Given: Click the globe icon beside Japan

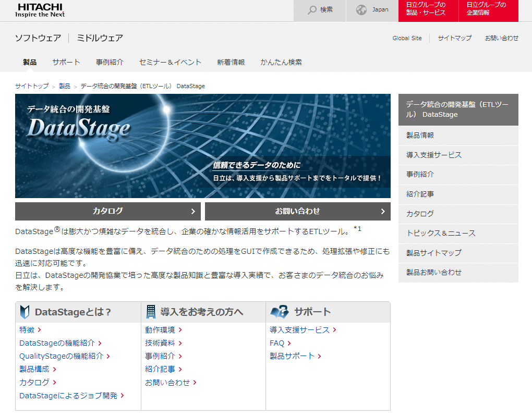Looking at the screenshot, I should [x=361, y=10].
